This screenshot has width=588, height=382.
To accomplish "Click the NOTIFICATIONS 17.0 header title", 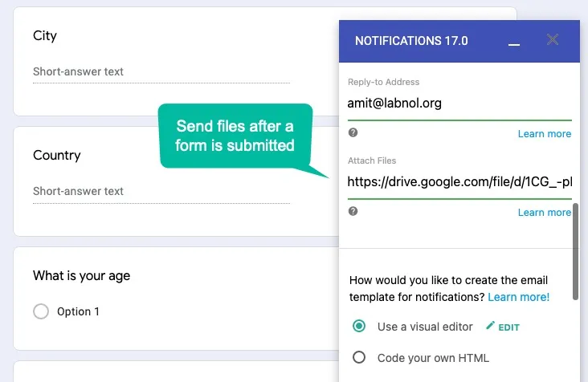I will [x=411, y=41].
